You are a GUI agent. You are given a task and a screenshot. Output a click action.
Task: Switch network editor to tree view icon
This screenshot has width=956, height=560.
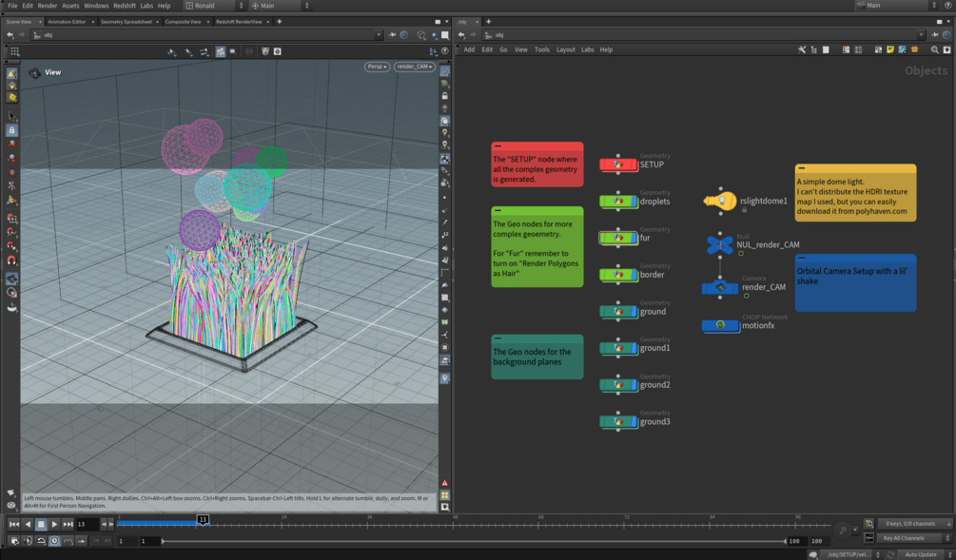814,50
